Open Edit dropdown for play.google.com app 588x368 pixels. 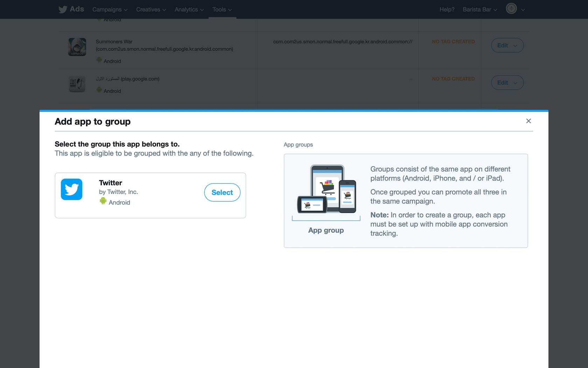click(507, 82)
